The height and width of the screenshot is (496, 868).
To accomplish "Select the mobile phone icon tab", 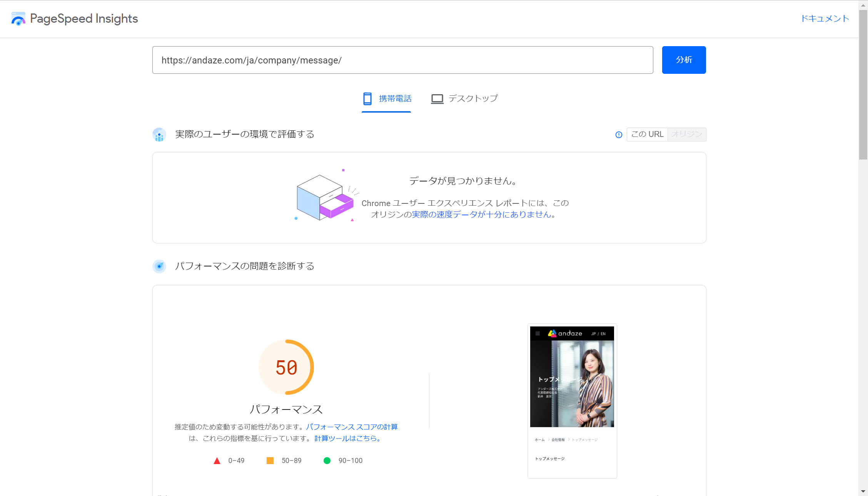I will 367,98.
